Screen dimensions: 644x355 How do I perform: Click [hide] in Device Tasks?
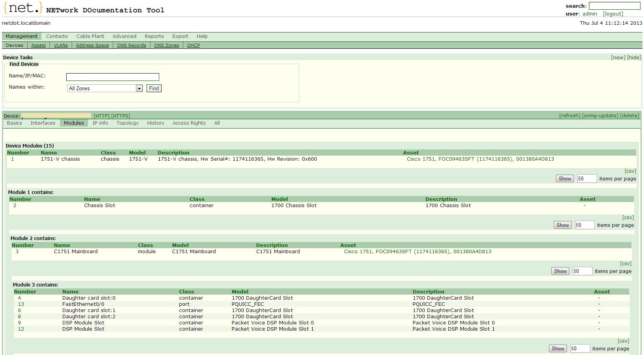point(634,57)
